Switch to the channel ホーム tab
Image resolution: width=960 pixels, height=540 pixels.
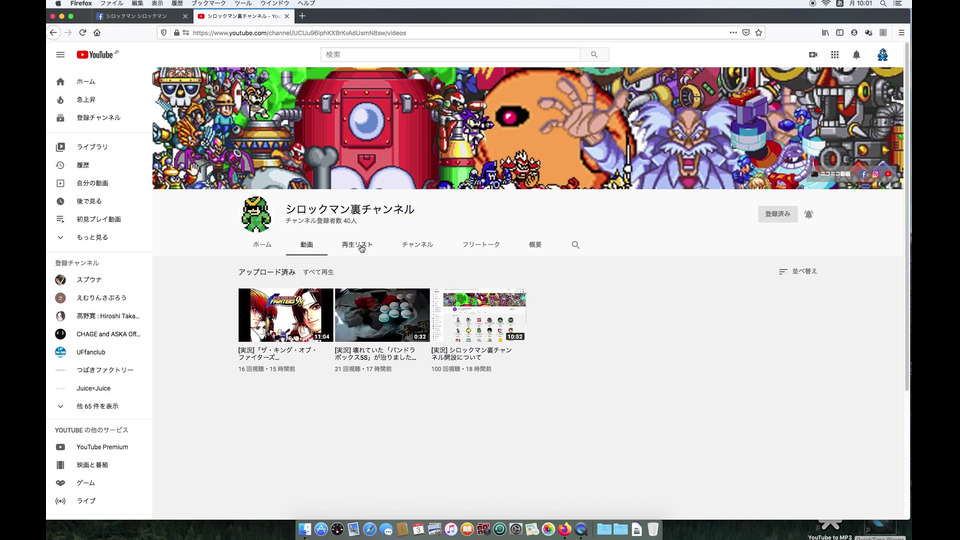(x=262, y=244)
